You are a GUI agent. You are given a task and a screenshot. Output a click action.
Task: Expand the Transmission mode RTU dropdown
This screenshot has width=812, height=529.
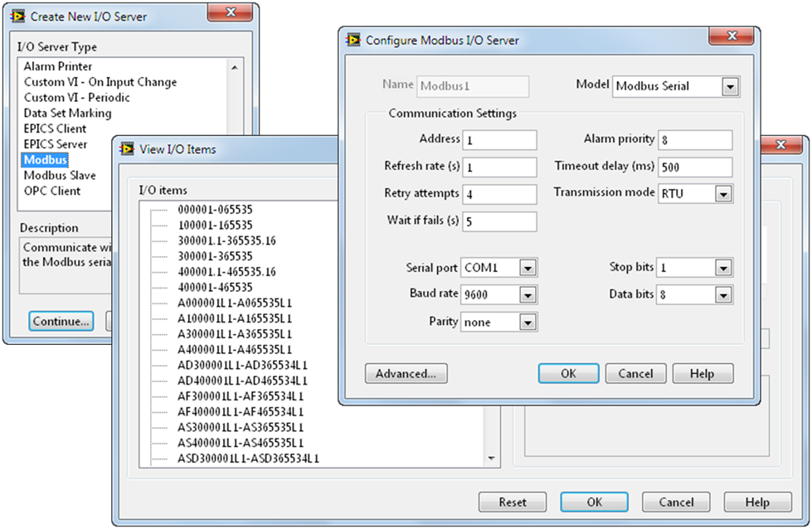point(723,194)
